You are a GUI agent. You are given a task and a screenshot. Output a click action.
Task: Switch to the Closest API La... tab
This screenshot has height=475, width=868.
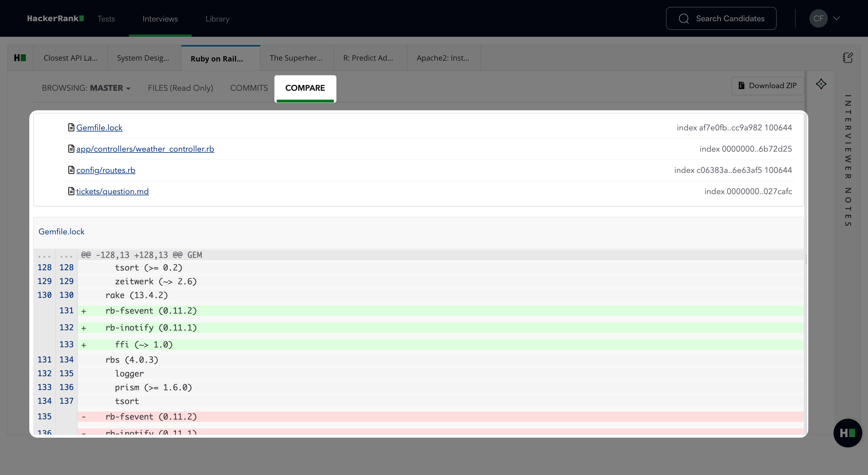(70, 58)
